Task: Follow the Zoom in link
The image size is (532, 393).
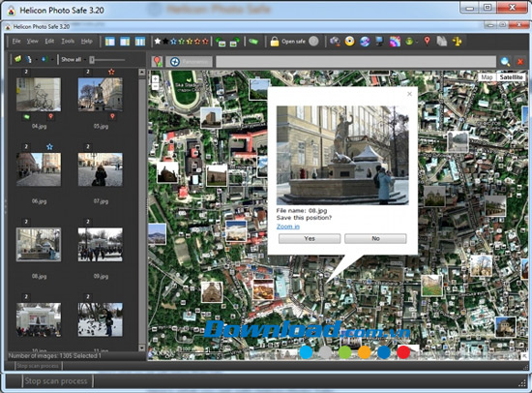Action: [x=288, y=227]
